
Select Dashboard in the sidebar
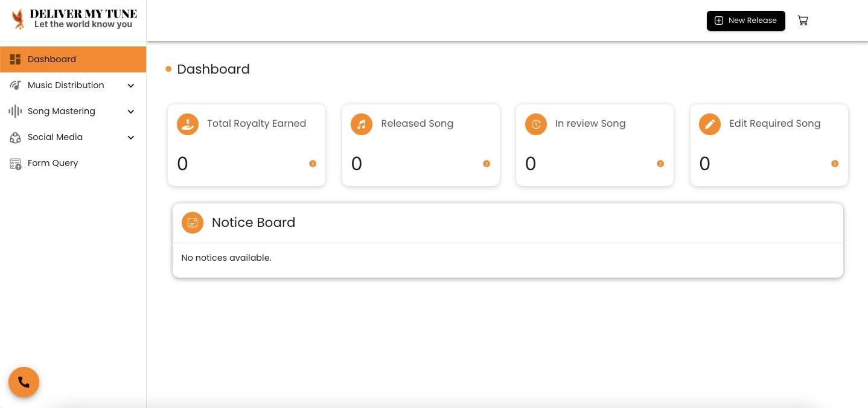click(x=73, y=59)
